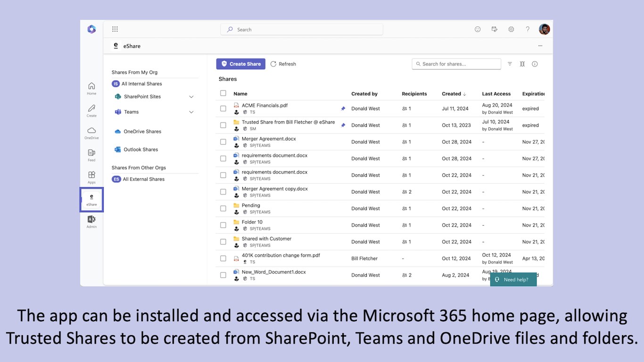Image resolution: width=644 pixels, height=362 pixels.
Task: Click the Aug 2, 2024 created date
Action: point(455,275)
